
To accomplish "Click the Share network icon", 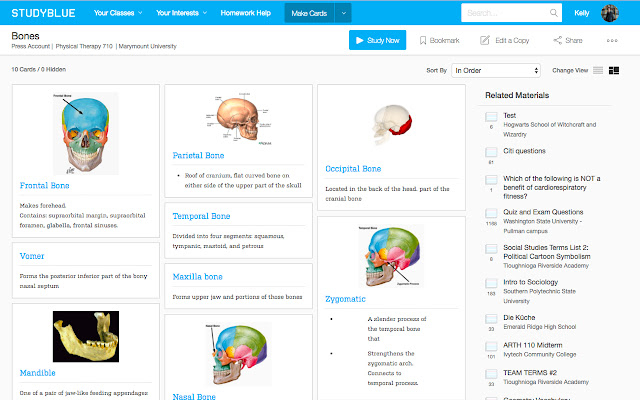I will [x=558, y=40].
